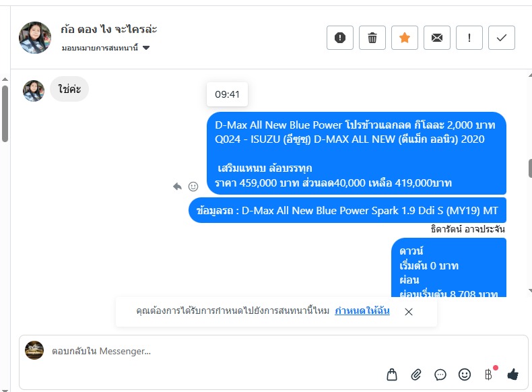Screen dimensions: 532x392
Task: Dismiss the assignment prompt with the X
Action: [x=409, y=312]
